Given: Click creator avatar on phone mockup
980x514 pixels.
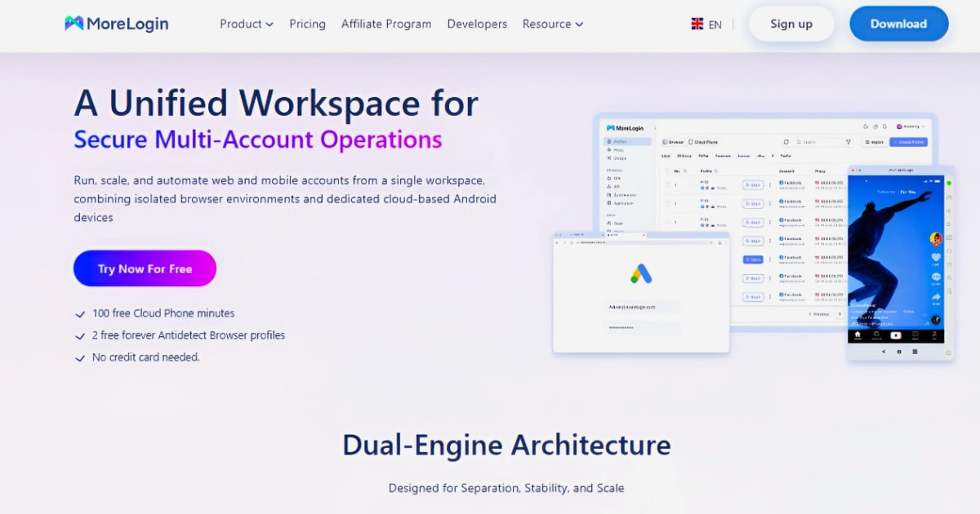Looking at the screenshot, I should pyautogui.click(x=936, y=239).
